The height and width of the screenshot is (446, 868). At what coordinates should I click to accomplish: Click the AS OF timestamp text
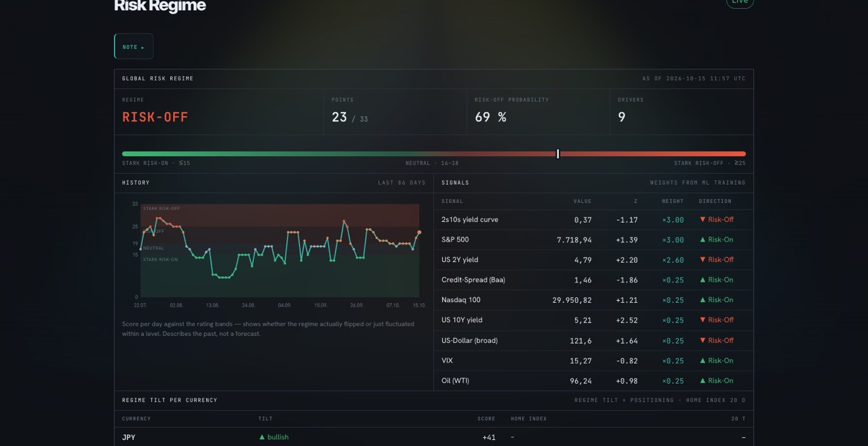point(694,79)
